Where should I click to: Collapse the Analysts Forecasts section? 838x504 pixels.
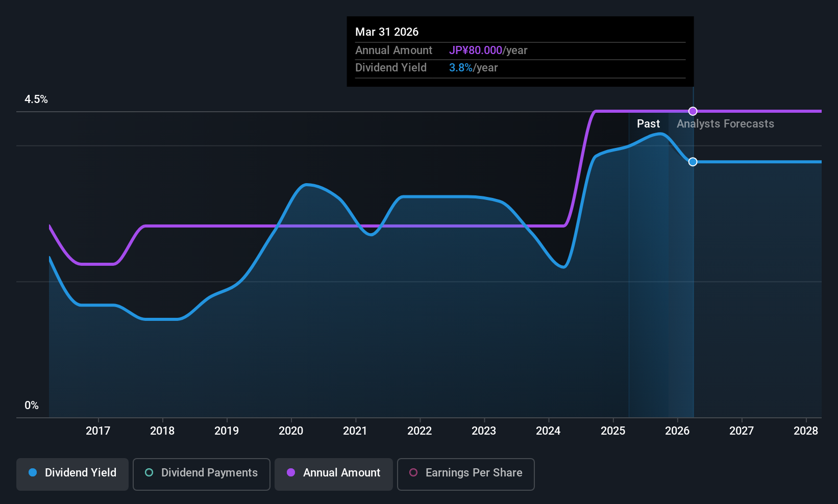click(x=725, y=123)
